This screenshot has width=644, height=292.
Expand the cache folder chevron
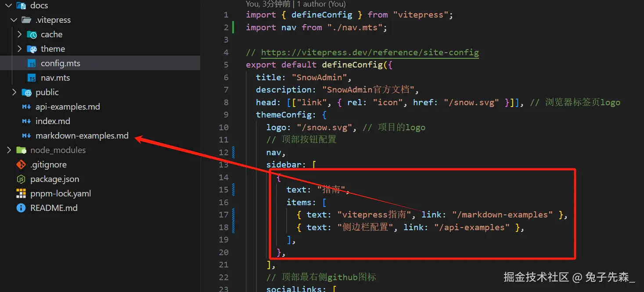click(x=19, y=34)
